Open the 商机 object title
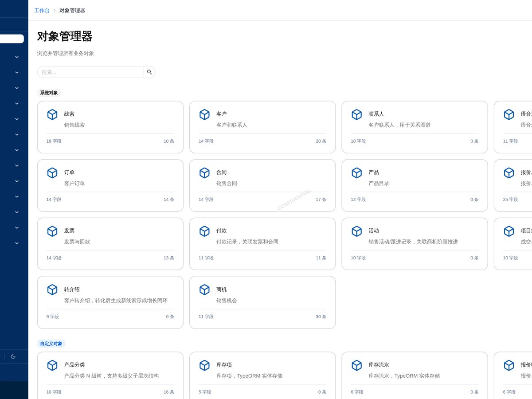Image resolution: width=532 pixels, height=399 pixels. click(x=221, y=289)
